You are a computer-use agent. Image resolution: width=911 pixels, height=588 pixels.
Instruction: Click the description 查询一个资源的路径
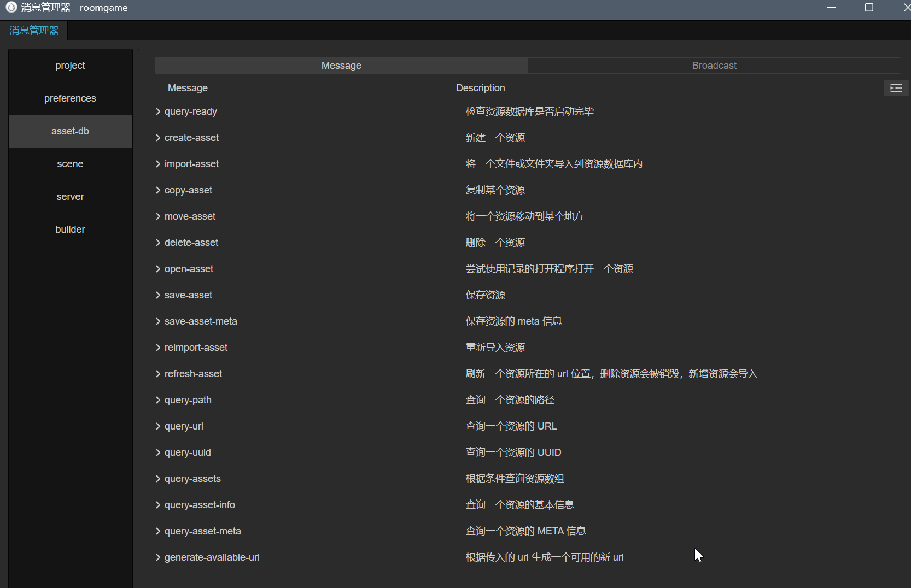[510, 400]
